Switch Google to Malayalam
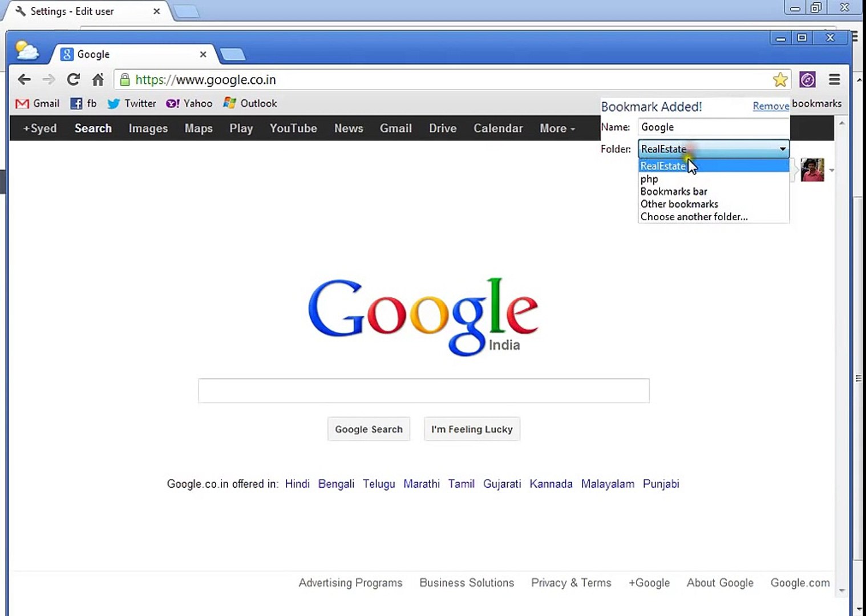Viewport: 866px width, 616px height. [608, 484]
